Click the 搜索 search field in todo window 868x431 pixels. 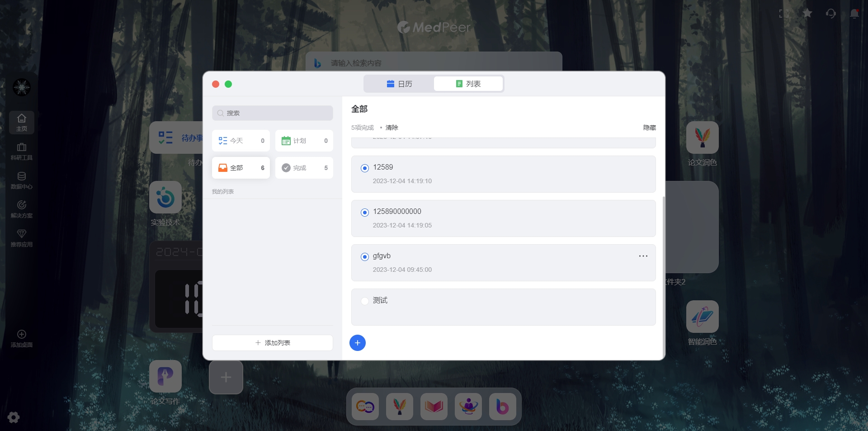(273, 113)
